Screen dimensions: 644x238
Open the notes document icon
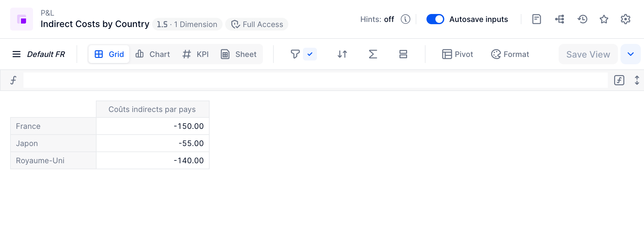click(537, 19)
